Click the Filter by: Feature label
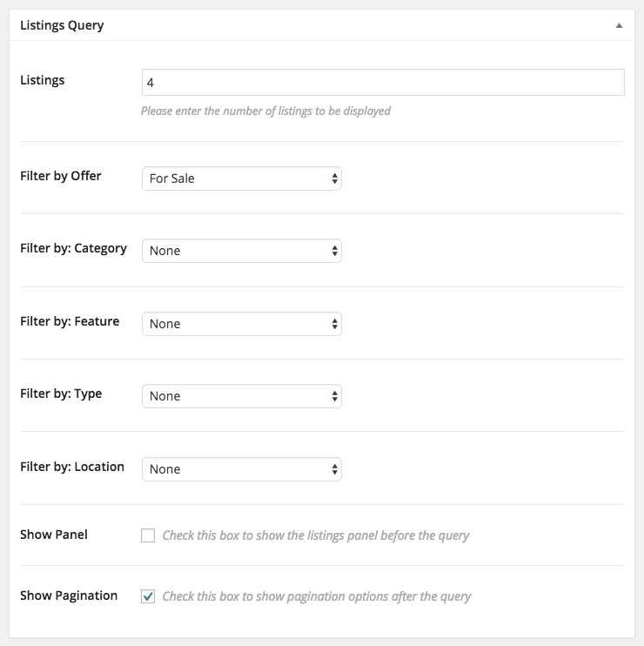 point(70,321)
